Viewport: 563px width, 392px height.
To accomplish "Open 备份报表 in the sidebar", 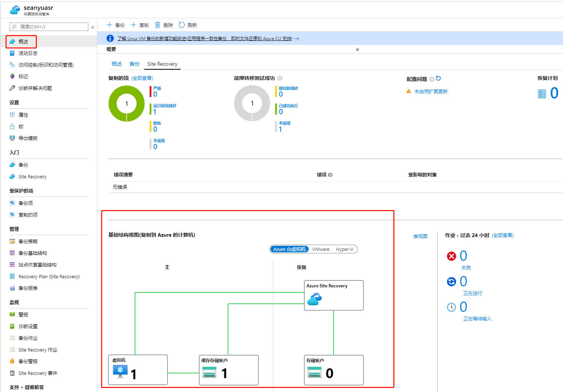I will [x=28, y=288].
